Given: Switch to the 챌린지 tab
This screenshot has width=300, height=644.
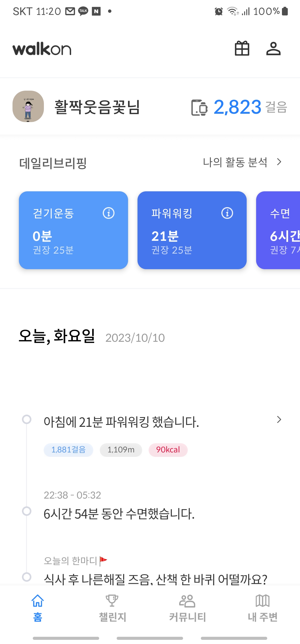Looking at the screenshot, I should (112, 608).
